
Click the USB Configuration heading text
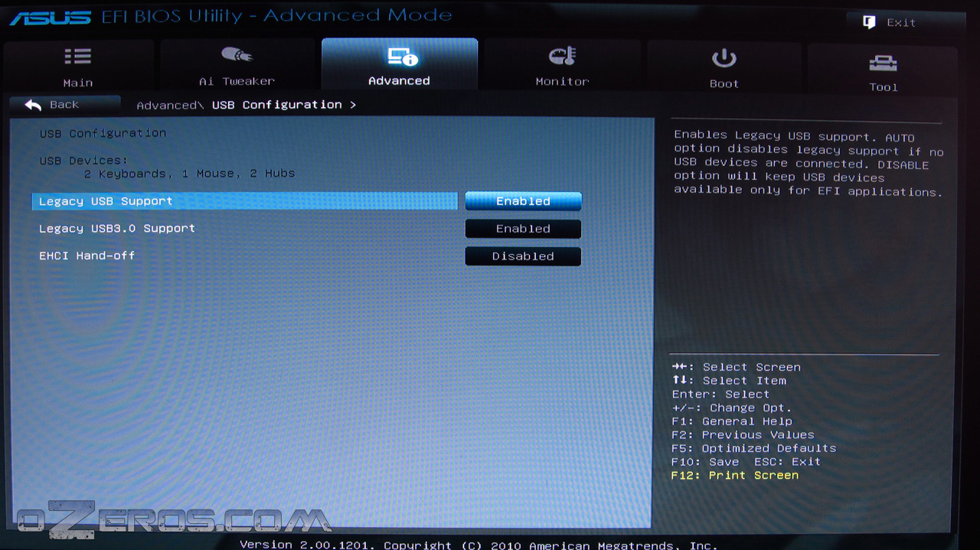[103, 133]
